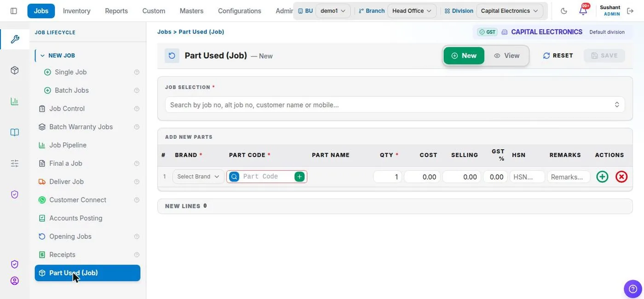This screenshot has height=299, width=644.
Task: Click the logout arrow icon
Action: click(630, 11)
